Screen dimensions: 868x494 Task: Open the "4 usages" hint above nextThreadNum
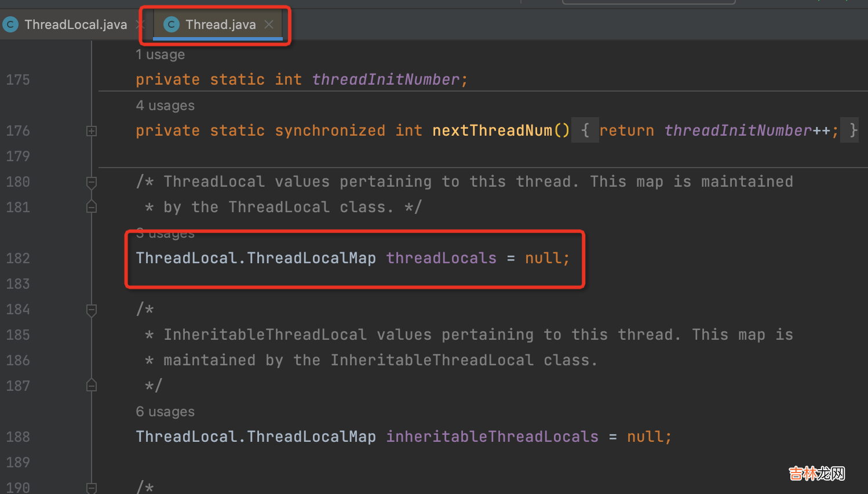click(165, 106)
